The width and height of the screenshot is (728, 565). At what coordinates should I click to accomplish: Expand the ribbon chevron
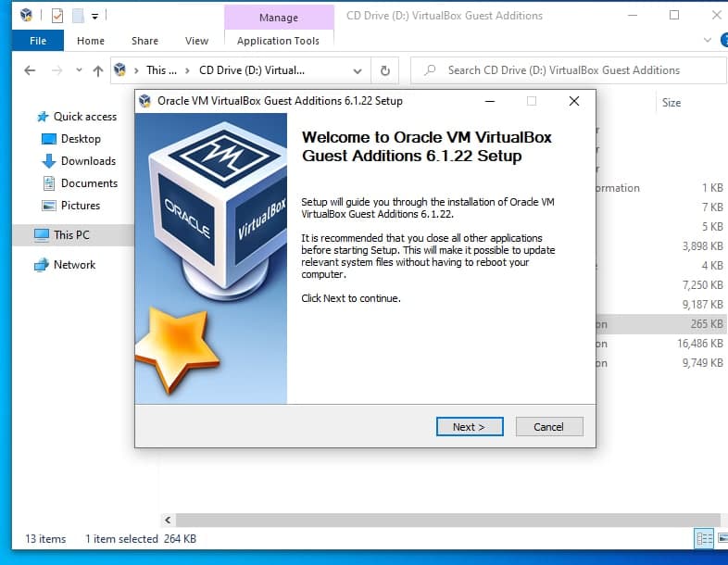coord(707,40)
